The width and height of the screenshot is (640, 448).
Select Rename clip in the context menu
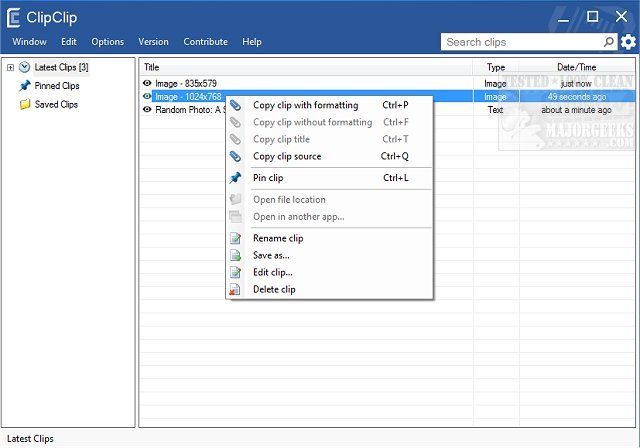click(x=329, y=238)
